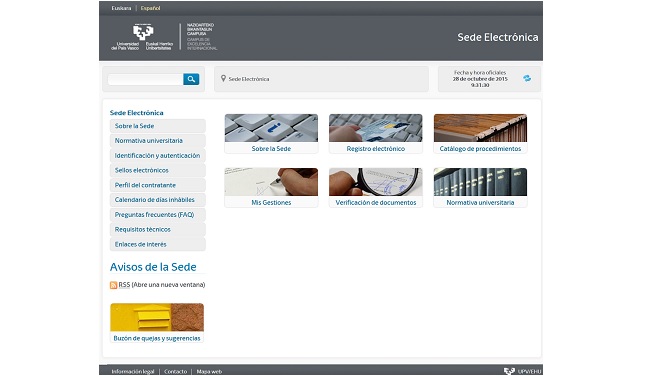
Task: Open Información legal in footer
Action: click(x=133, y=372)
